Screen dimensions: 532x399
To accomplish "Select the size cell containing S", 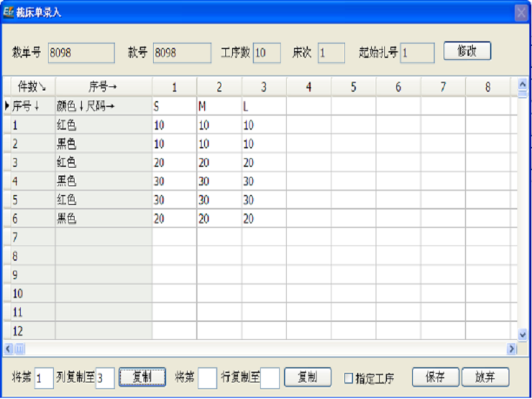I will tap(174, 106).
